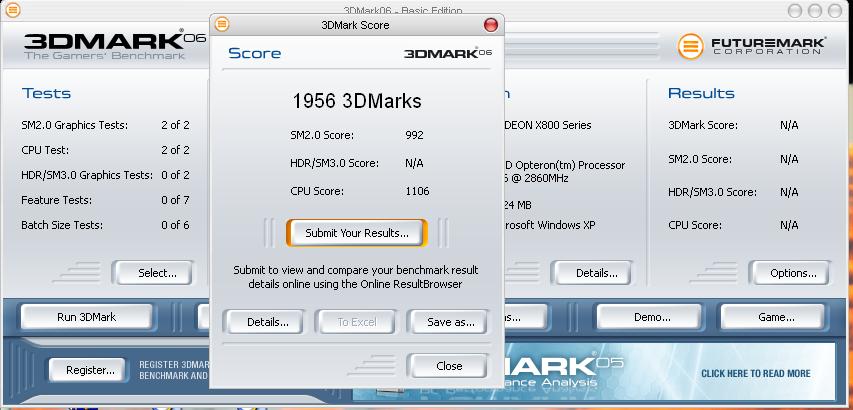Close Score dialog with red title bar button

pos(490,24)
